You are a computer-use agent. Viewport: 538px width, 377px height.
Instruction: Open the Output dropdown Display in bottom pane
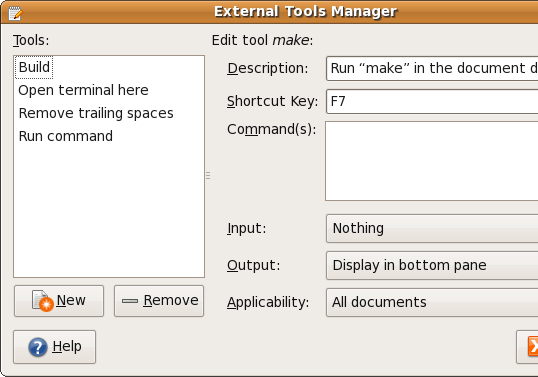tap(432, 266)
